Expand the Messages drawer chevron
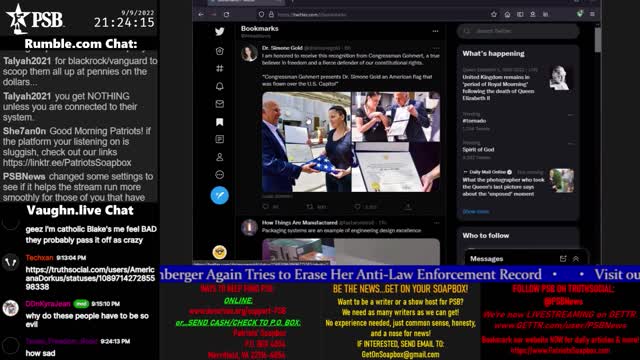This screenshot has width=640, height=360. (576, 258)
